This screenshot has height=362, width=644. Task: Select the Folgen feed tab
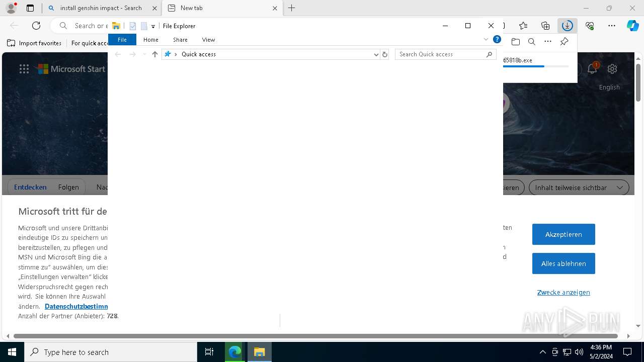68,187
